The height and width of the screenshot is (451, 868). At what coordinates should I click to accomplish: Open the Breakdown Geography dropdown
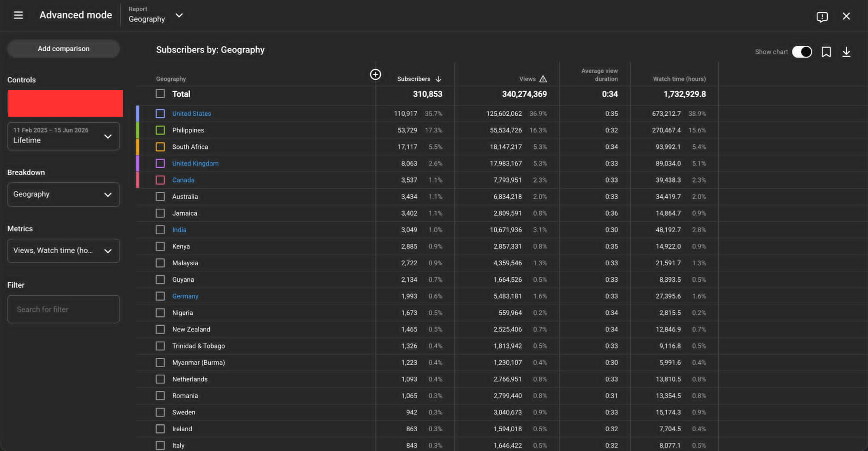tap(63, 195)
